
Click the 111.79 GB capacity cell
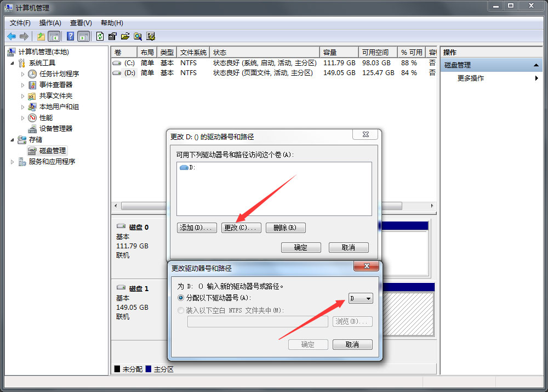click(x=339, y=63)
